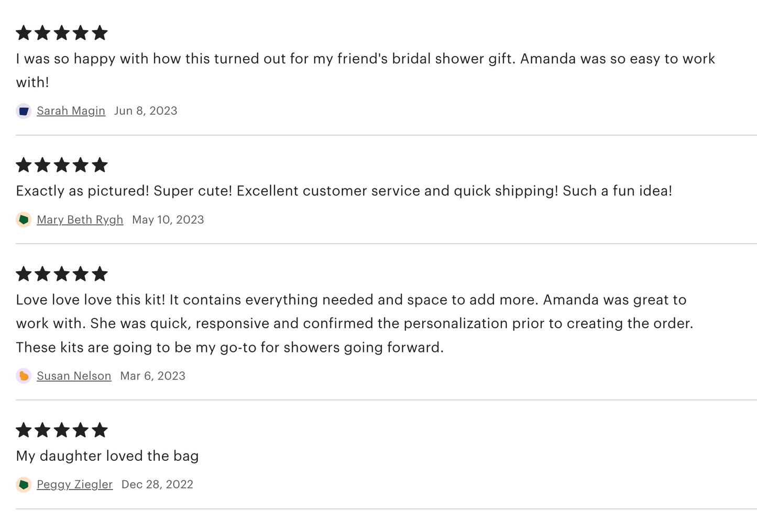
Task: Visit Susan Nelson's profile link
Action: [74, 376]
